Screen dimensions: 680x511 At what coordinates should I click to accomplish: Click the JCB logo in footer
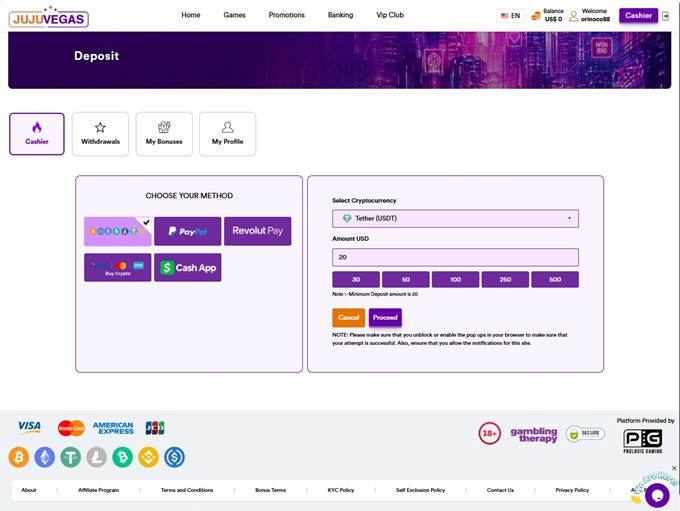pos(155,428)
